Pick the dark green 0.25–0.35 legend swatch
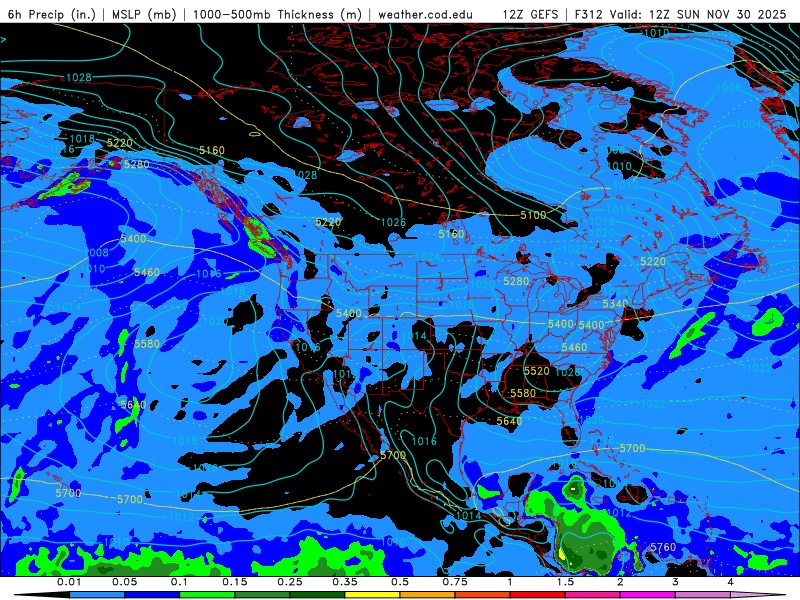The image size is (800, 600). [317, 595]
